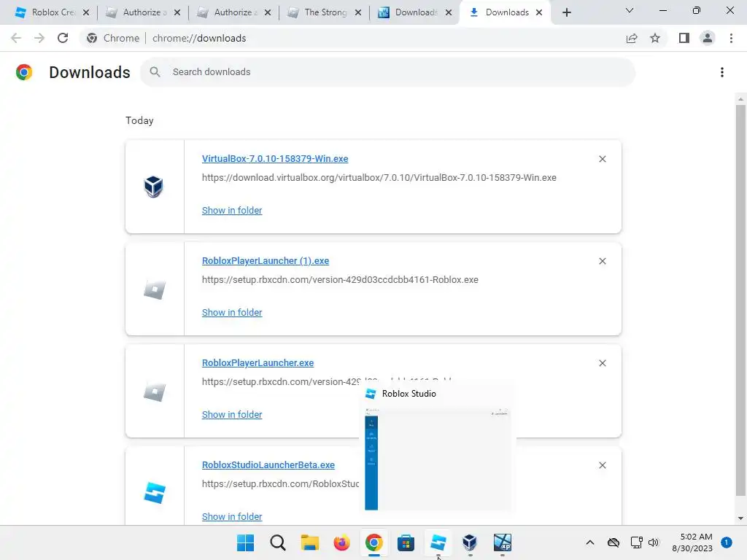Screen dimensions: 747x560
Task: Click the Chrome taskbar icon
Action: (374, 542)
